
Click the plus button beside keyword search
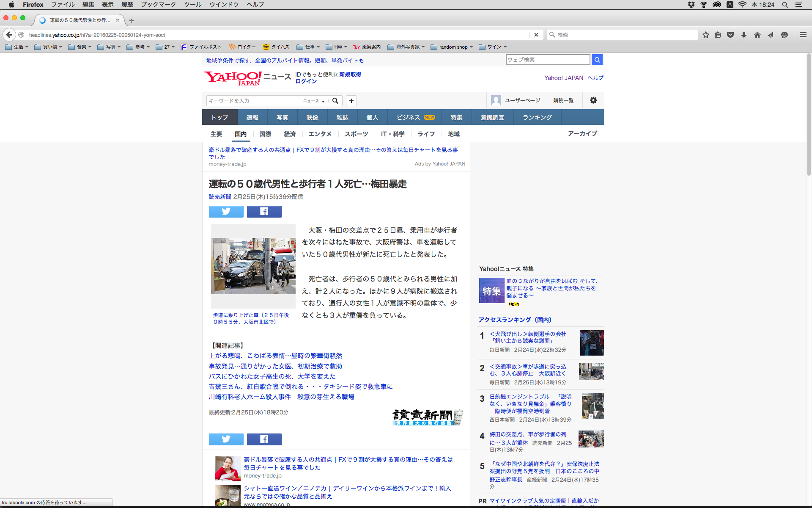[351, 101]
